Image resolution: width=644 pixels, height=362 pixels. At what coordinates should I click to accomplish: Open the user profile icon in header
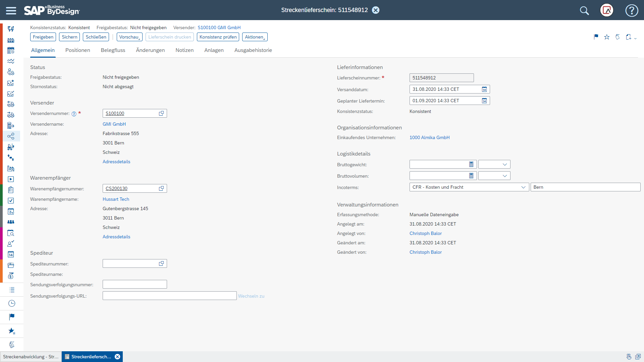coord(607,10)
